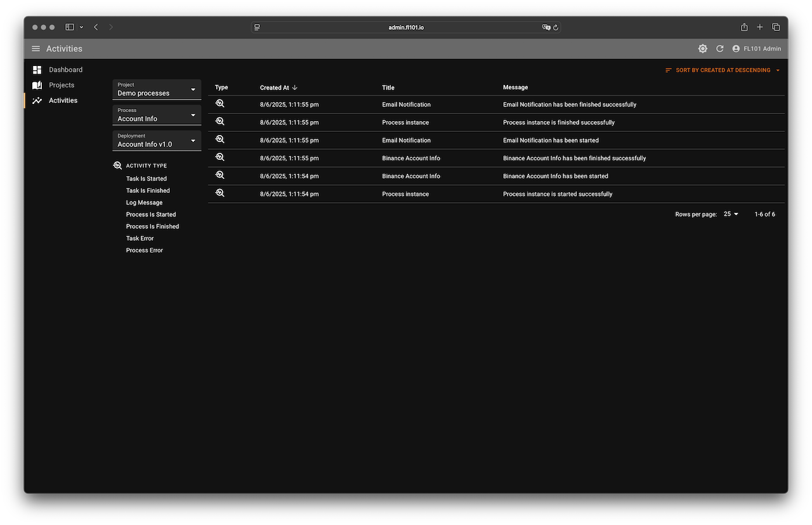812x525 pixels.
Task: Go to Dashboard in sidebar
Action: click(x=65, y=70)
